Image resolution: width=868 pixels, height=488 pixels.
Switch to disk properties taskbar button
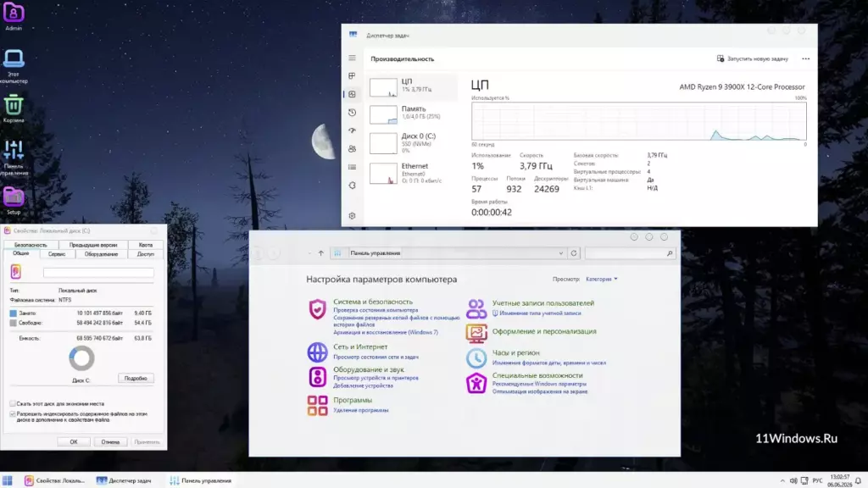coord(55,481)
